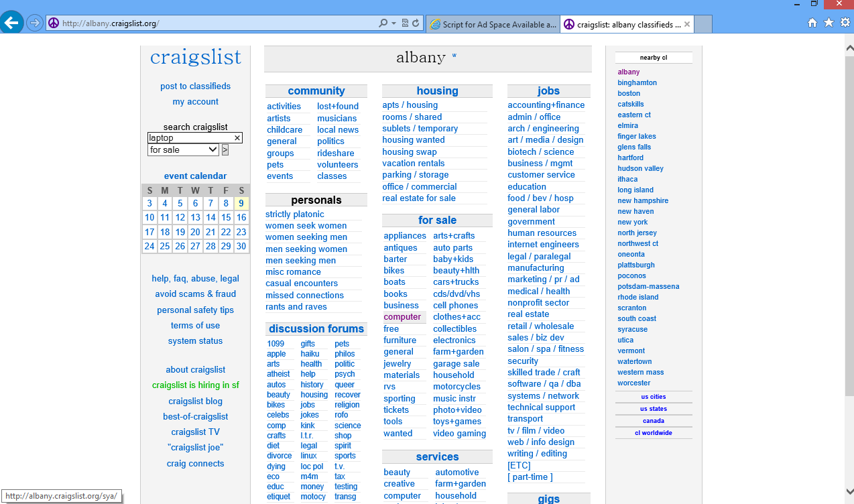
Task: Click the vertical scrollbar up arrow
Action: pyautogui.click(x=849, y=47)
